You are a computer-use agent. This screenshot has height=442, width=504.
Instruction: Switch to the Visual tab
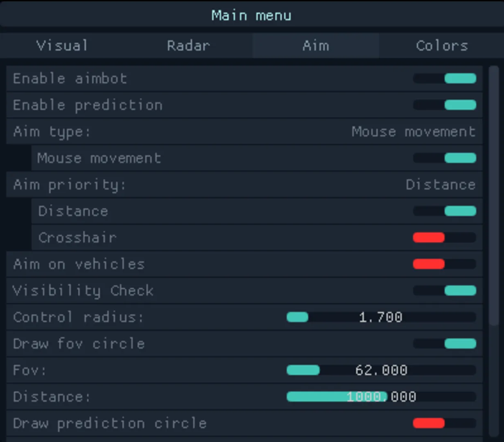point(62,45)
